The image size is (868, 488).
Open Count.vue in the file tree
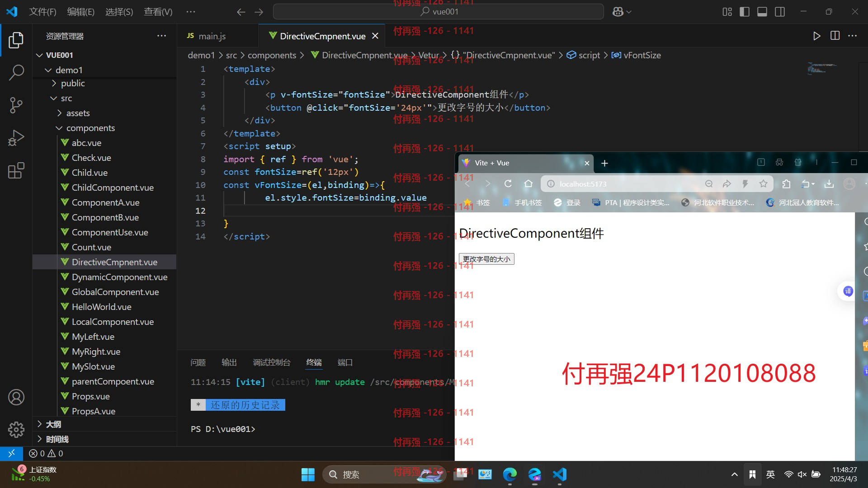(104, 247)
